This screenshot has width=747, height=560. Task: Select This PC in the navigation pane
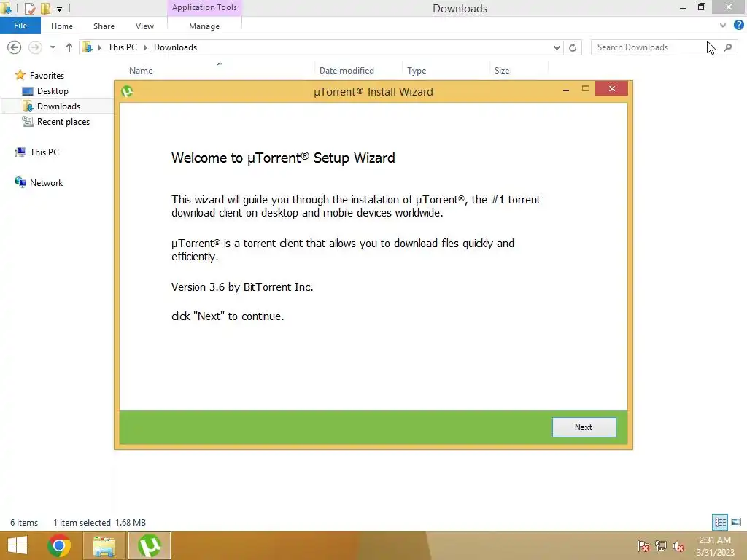(44, 152)
